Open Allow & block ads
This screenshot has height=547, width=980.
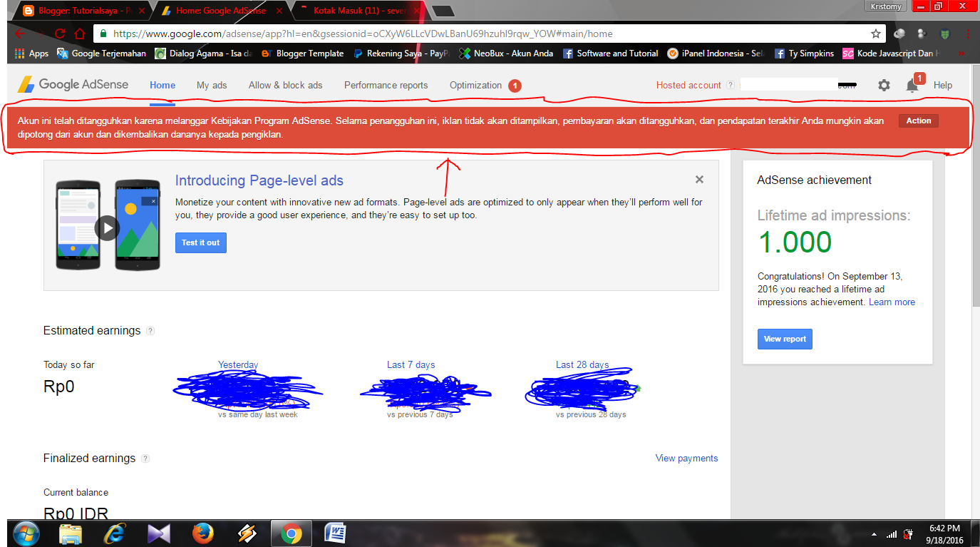click(x=285, y=86)
